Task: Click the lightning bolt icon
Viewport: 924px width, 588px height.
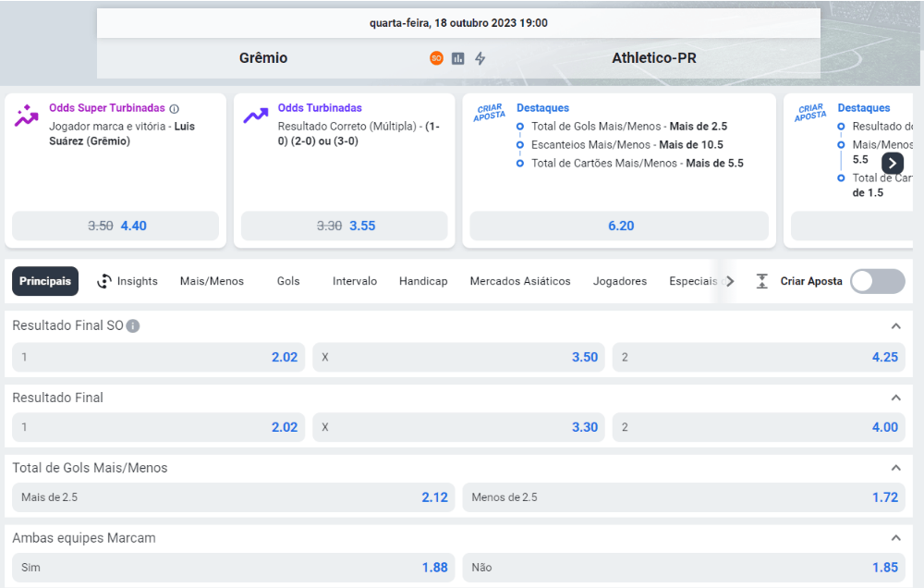Action: click(480, 58)
